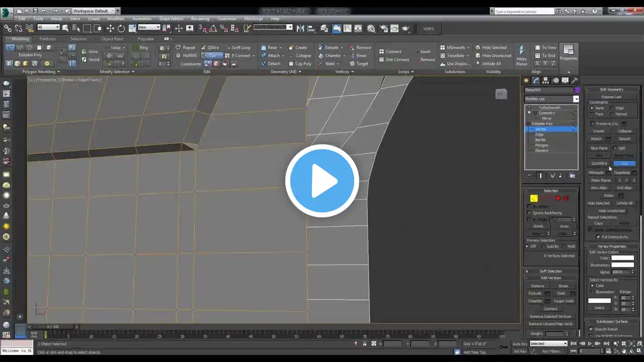This screenshot has height=362, width=644.
Task: Open the Rendering menu
Action: [200, 19]
